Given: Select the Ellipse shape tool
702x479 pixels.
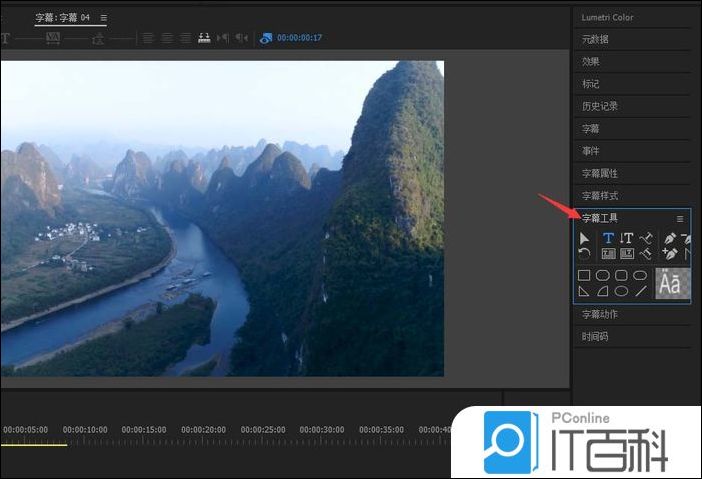Looking at the screenshot, I should click(622, 291).
